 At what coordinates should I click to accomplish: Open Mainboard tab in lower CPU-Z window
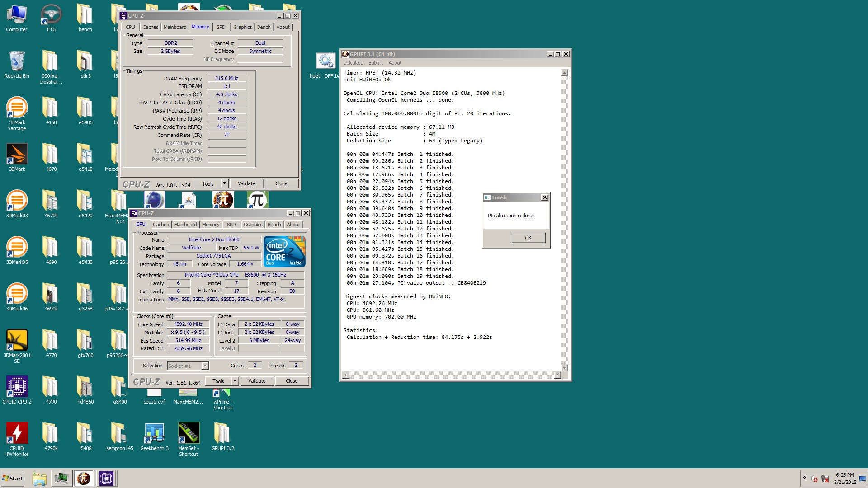185,225
